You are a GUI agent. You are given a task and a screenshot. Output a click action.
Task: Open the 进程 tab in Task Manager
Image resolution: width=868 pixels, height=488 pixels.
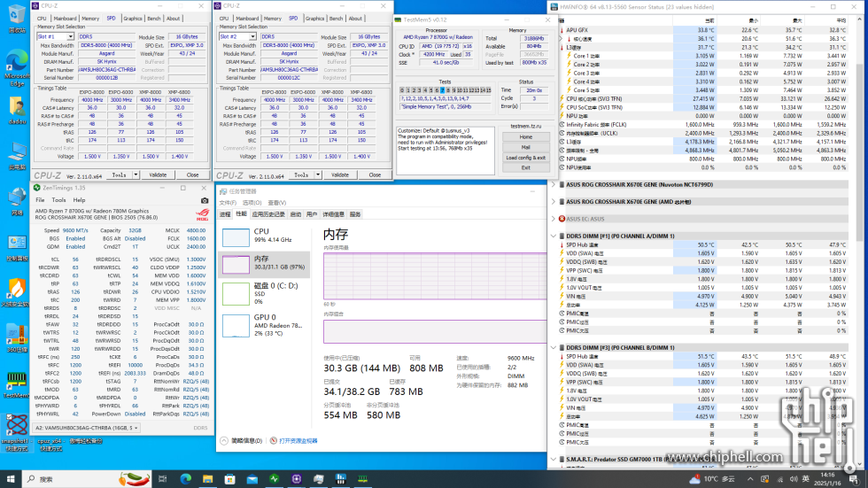point(225,214)
